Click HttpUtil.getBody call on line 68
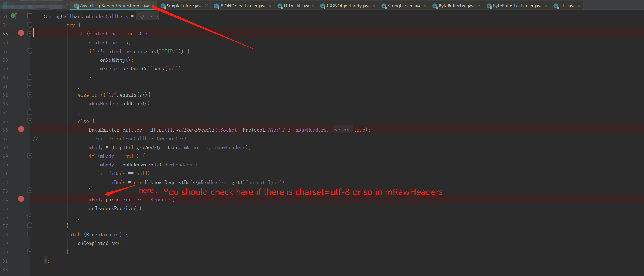Viewport: 644px width, 276px height. [134, 147]
